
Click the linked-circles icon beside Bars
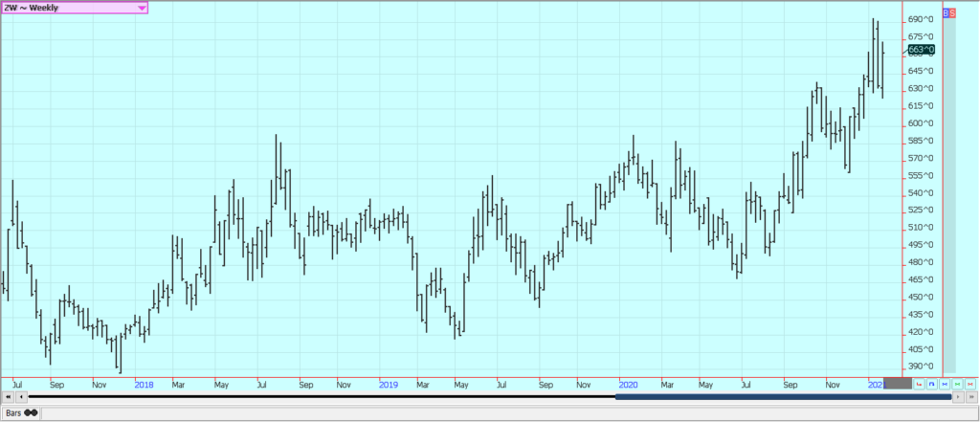(x=31, y=413)
